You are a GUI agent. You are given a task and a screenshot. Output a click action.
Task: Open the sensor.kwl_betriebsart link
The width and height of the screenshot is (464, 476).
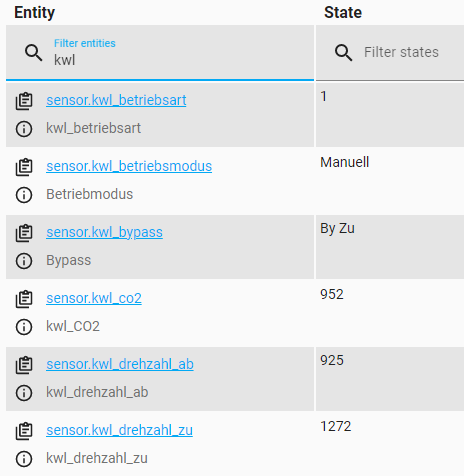click(x=116, y=100)
